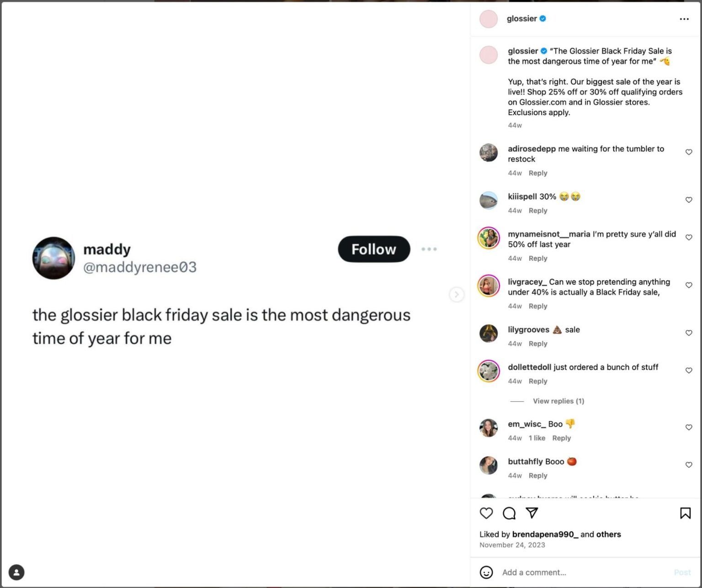The height and width of the screenshot is (588, 702).
Task: Like livgracey_'s Black Friday sale comment
Action: pos(689,285)
